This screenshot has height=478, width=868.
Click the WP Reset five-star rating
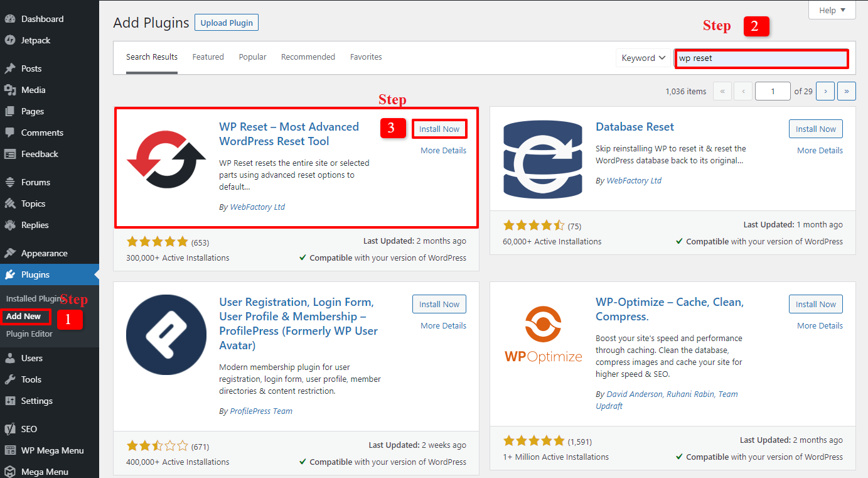tap(158, 242)
